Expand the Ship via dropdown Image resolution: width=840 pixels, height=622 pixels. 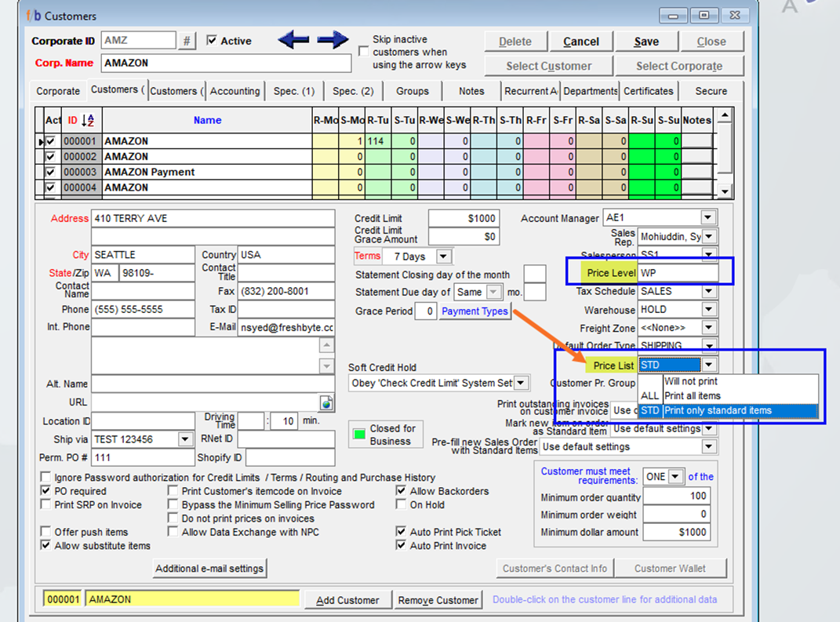point(185,439)
